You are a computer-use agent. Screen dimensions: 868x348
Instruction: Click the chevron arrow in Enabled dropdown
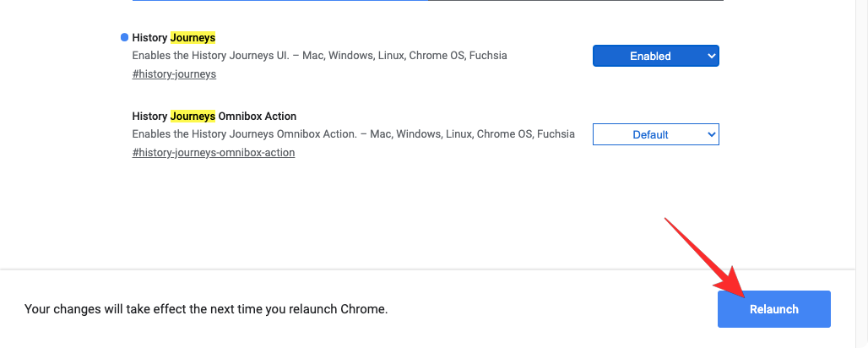click(x=711, y=56)
